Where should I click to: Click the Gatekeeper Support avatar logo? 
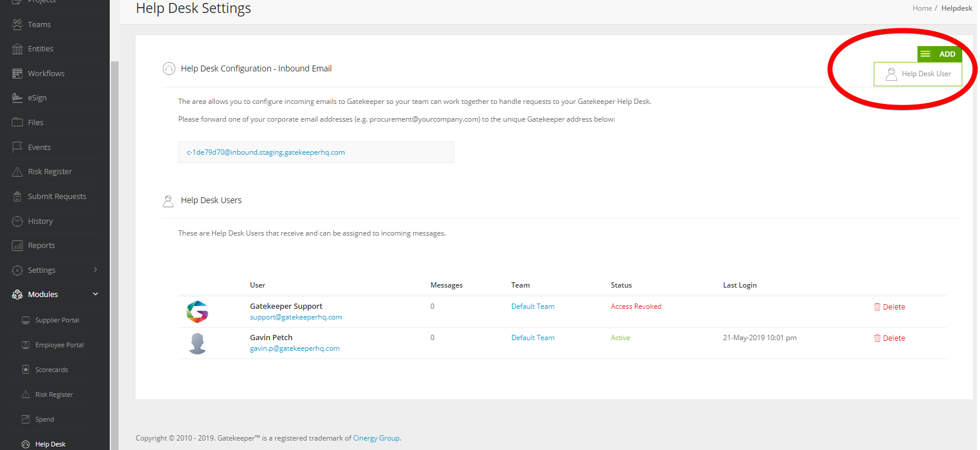pos(197,312)
